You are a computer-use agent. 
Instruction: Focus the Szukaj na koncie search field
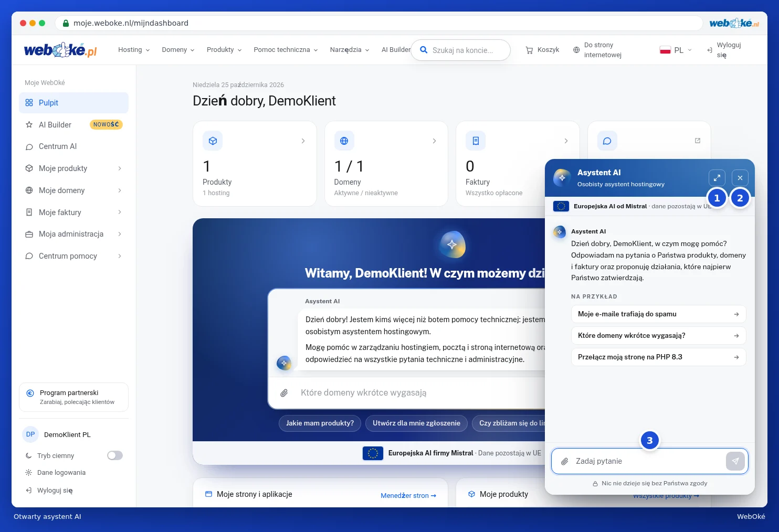click(460, 50)
